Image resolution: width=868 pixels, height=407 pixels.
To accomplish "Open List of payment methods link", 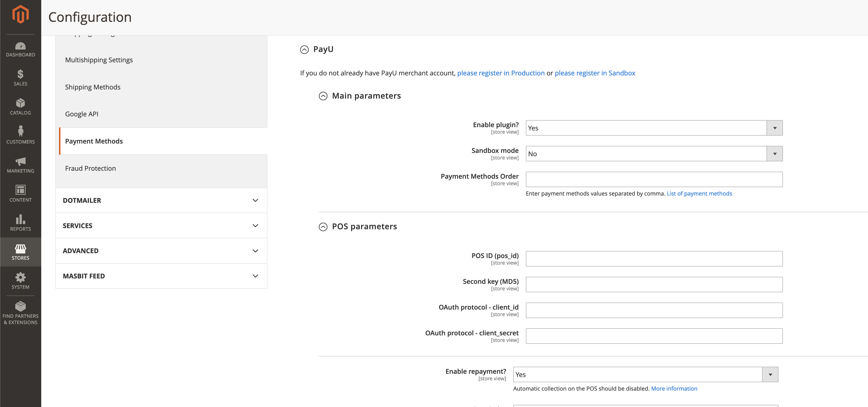I will tap(699, 194).
